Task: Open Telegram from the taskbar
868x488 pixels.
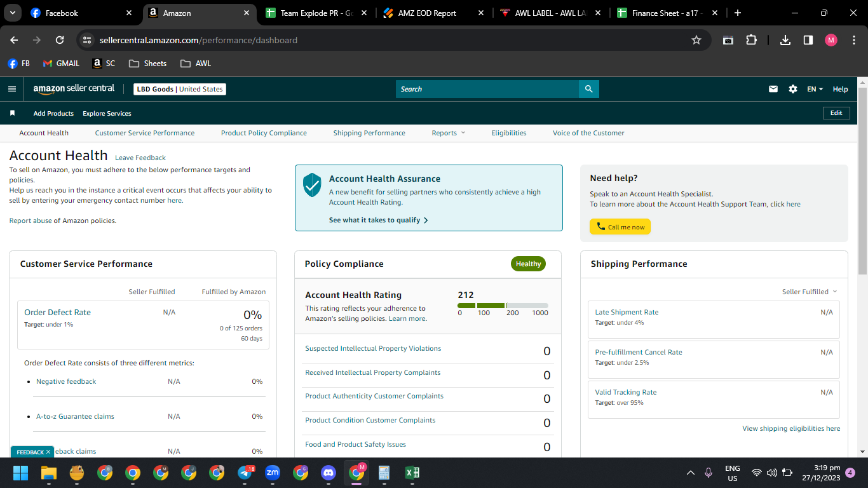Action: click(245, 473)
